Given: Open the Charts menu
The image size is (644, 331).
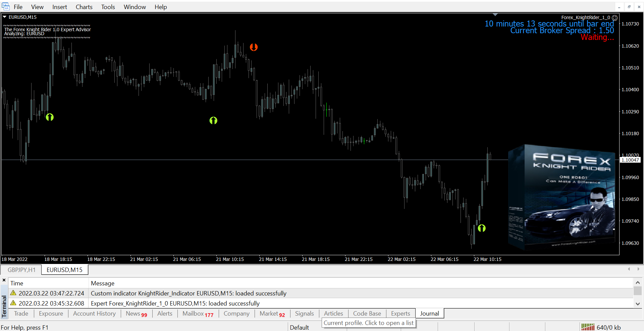Looking at the screenshot, I should click(84, 7).
